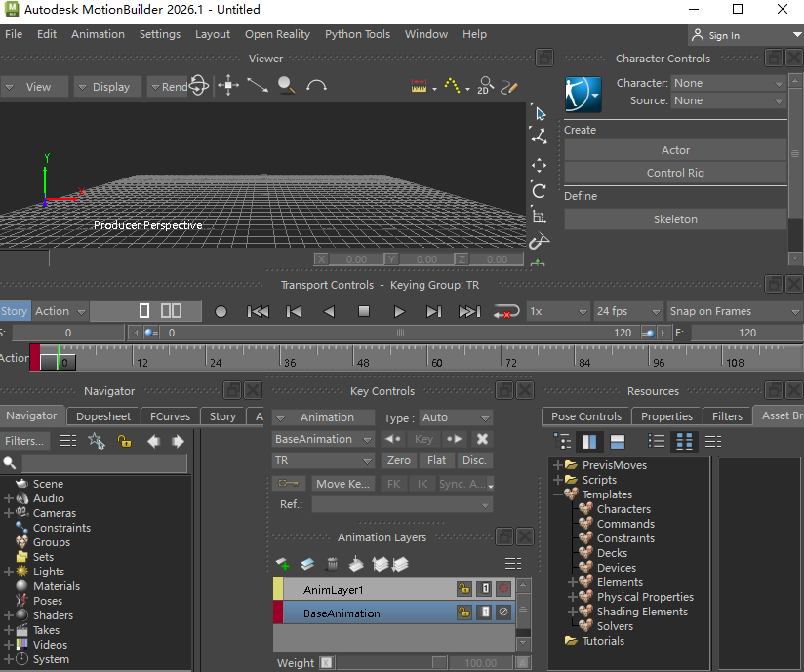Click the Control Rig button
The image size is (804, 672).
click(675, 173)
